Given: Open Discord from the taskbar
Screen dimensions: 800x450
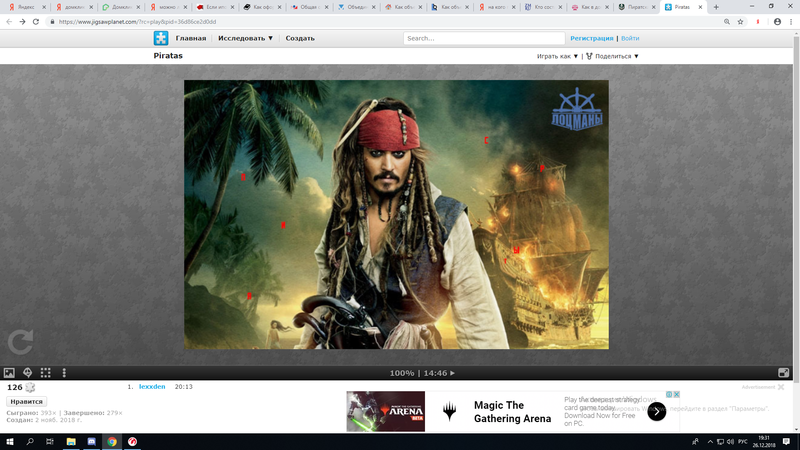Looking at the screenshot, I should point(91,442).
